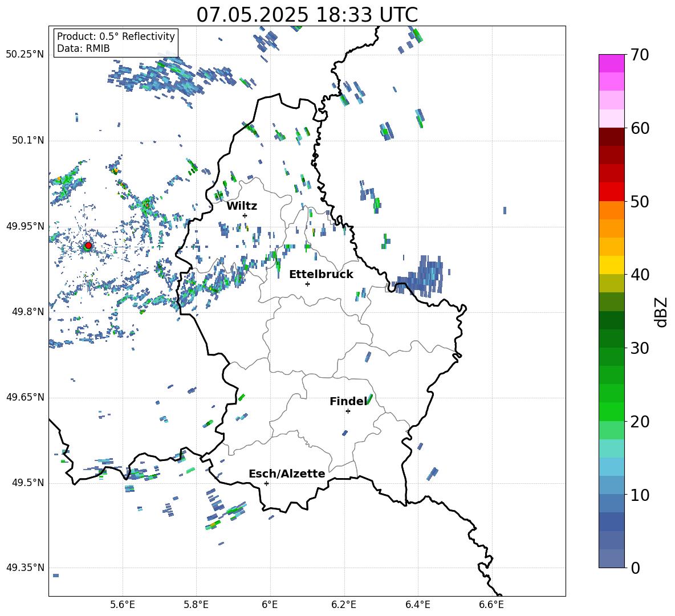Viewport: 675px width, 616px height.
Task: Click the red radar site marker
Action: pos(88,246)
